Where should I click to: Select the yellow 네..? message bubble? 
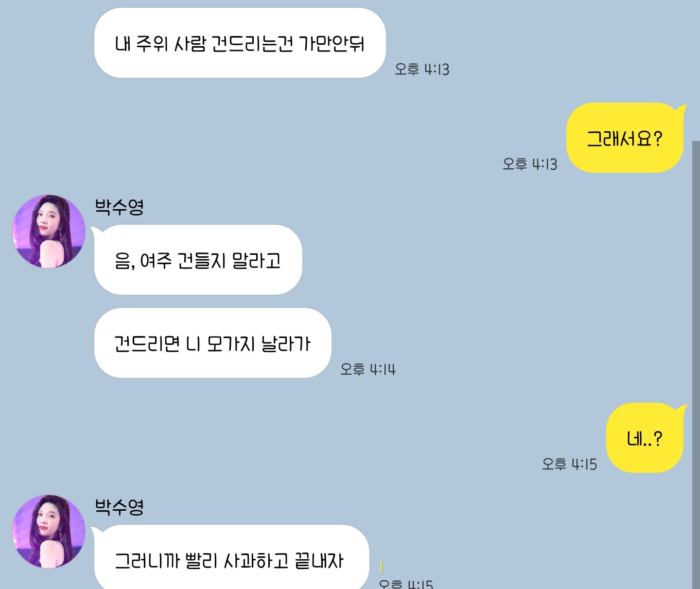click(645, 438)
